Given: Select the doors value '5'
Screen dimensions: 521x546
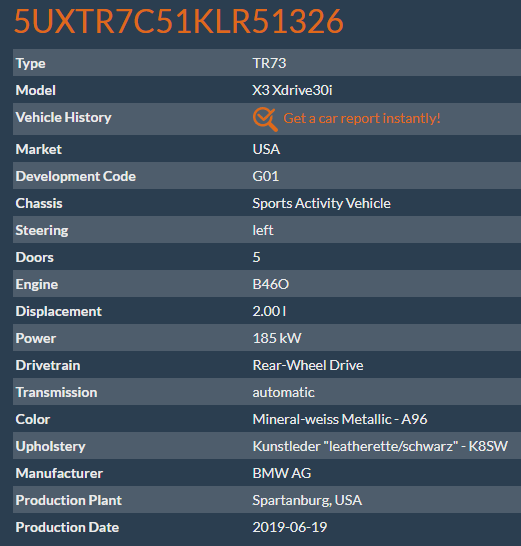Looking at the screenshot, I should point(256,257).
